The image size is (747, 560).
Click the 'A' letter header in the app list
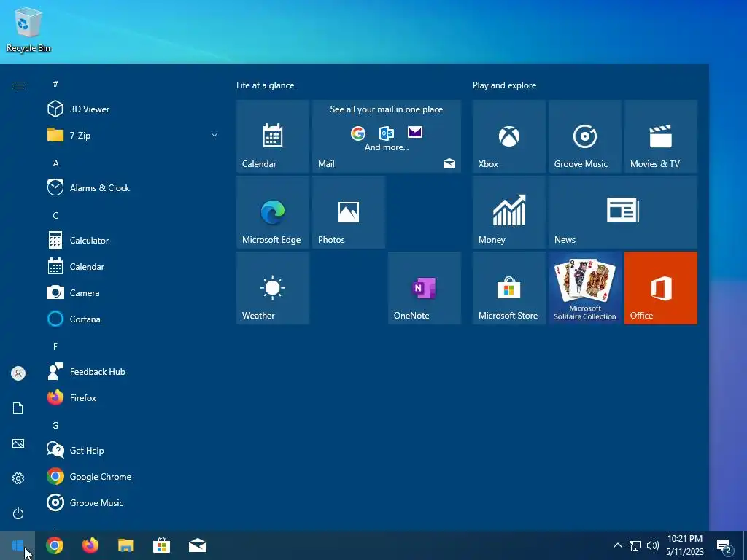[55, 163]
